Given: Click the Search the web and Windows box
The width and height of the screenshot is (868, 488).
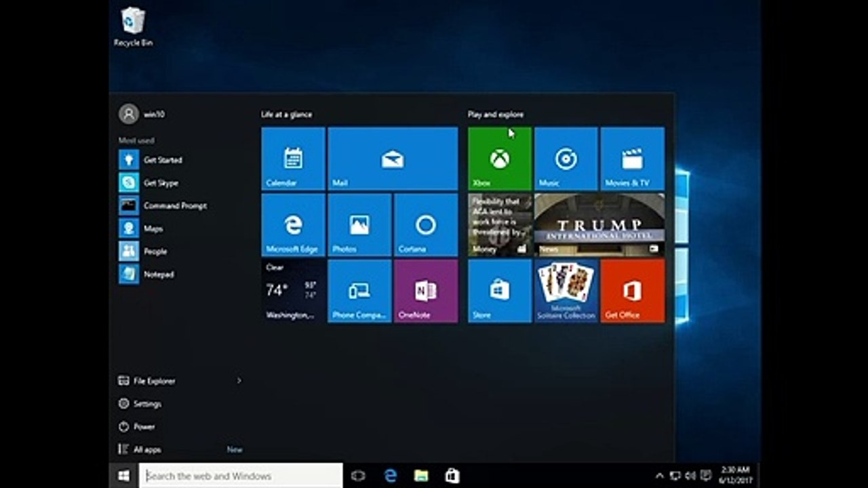Looking at the screenshot, I should click(x=241, y=476).
